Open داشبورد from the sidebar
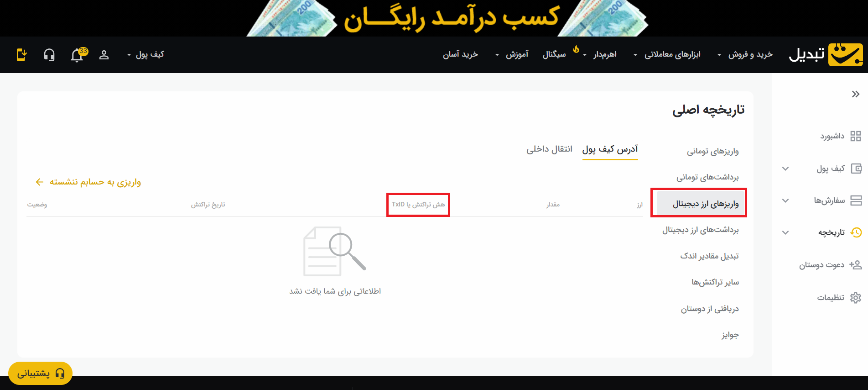Screen dimensions: 868x390 pos(840,136)
